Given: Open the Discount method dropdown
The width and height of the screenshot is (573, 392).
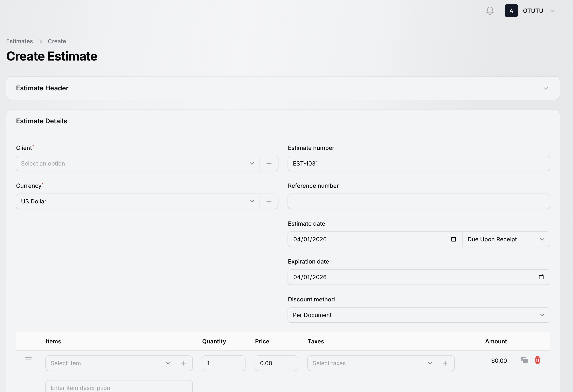Looking at the screenshot, I should [419, 315].
